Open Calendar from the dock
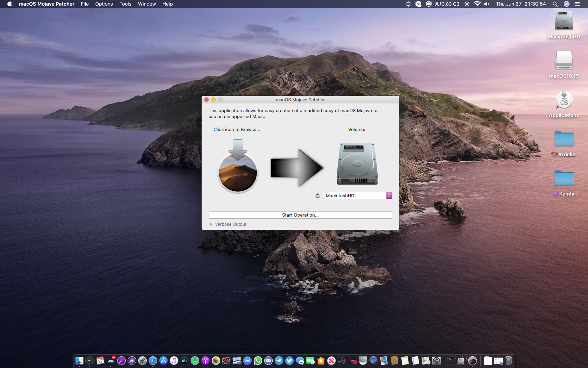The image size is (588, 368). point(100,360)
